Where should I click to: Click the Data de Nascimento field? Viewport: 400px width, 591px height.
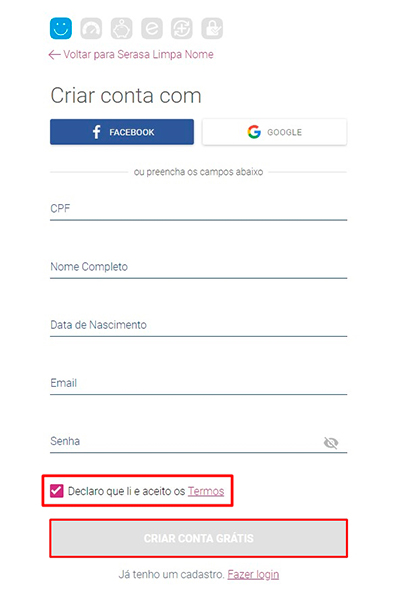coord(198,325)
